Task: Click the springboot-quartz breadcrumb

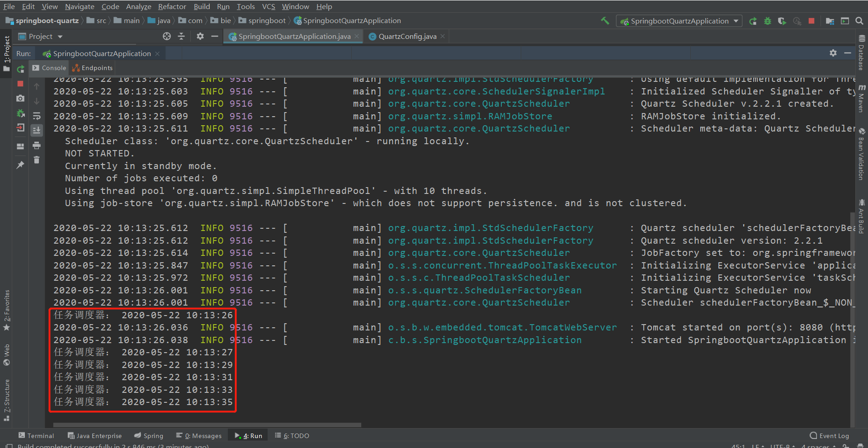Action: [42, 21]
